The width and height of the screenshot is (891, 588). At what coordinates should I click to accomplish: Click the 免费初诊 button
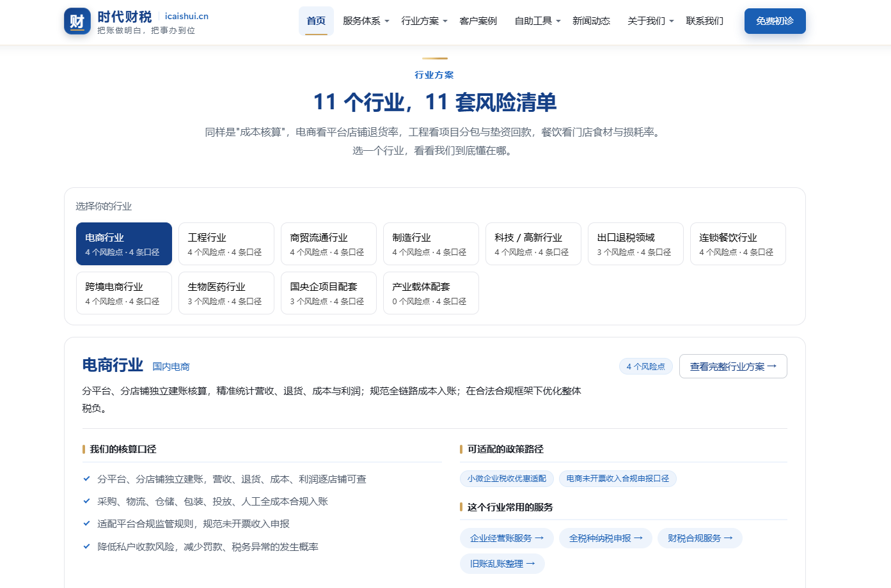[775, 21]
